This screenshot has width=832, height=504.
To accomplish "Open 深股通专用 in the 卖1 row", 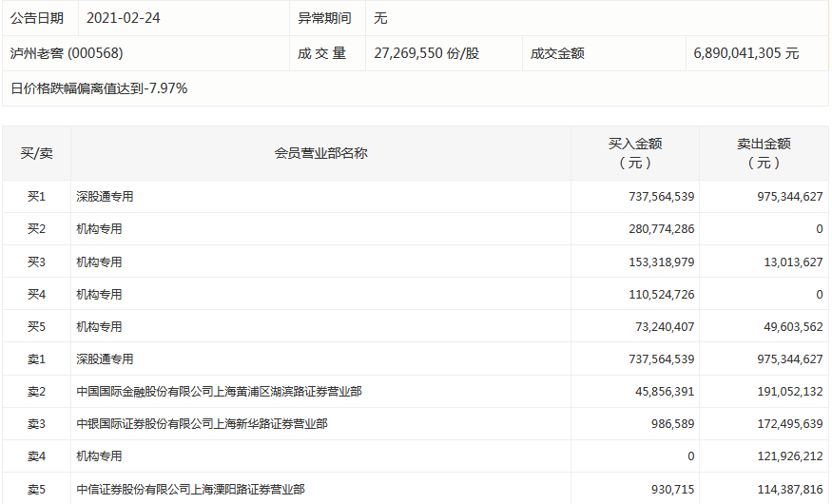I will point(105,359).
